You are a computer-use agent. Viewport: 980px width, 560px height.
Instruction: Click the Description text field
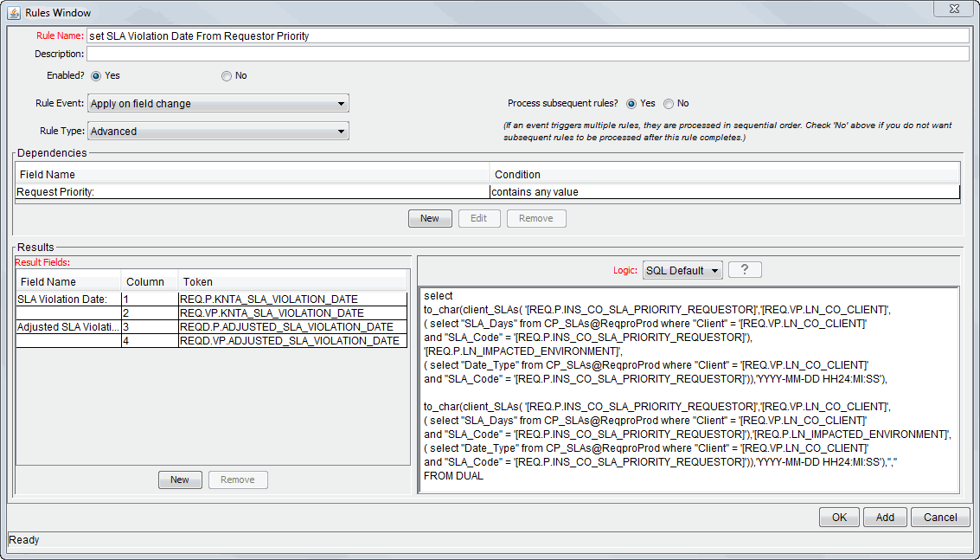[x=528, y=55]
